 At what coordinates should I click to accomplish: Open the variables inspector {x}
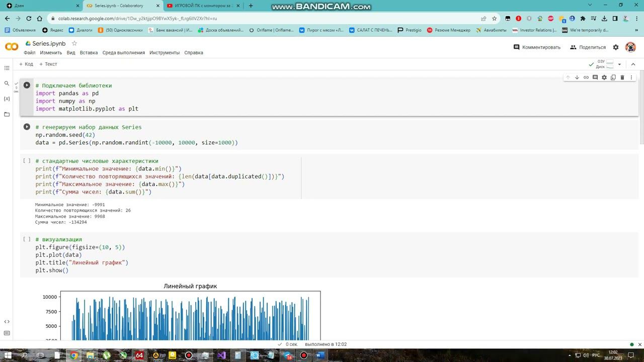point(7,99)
